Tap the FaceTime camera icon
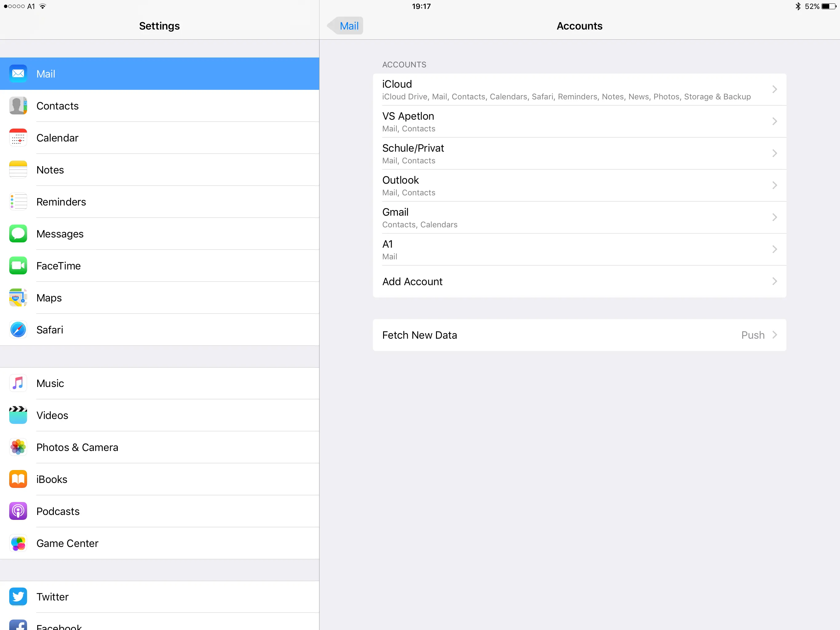This screenshot has height=630, width=840. [18, 265]
